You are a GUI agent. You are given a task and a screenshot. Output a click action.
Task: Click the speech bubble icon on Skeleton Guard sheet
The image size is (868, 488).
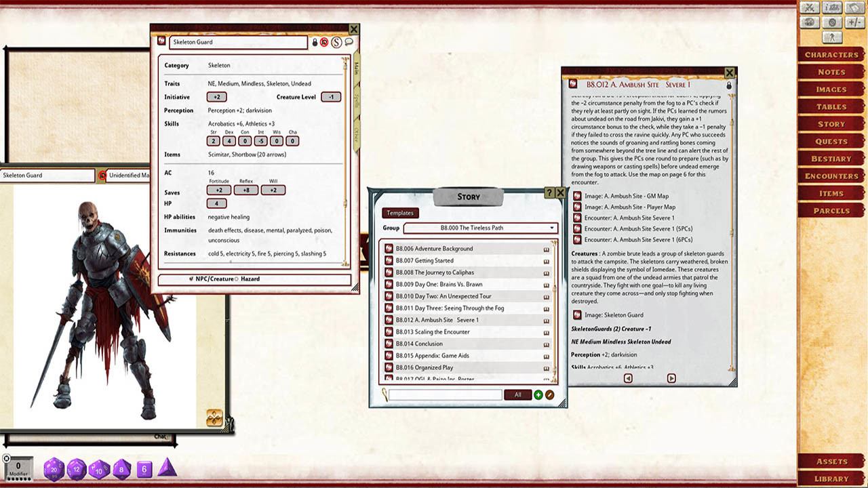[x=349, y=42]
